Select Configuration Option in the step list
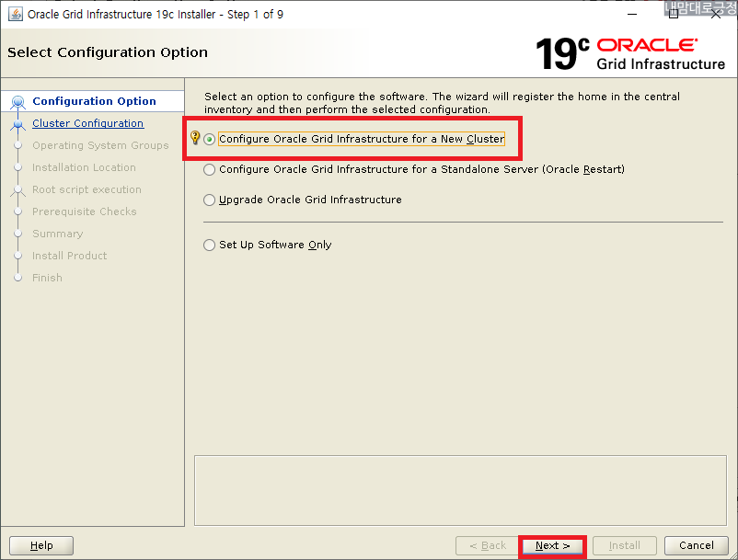Screen dimensions: 738x560 click(94, 101)
